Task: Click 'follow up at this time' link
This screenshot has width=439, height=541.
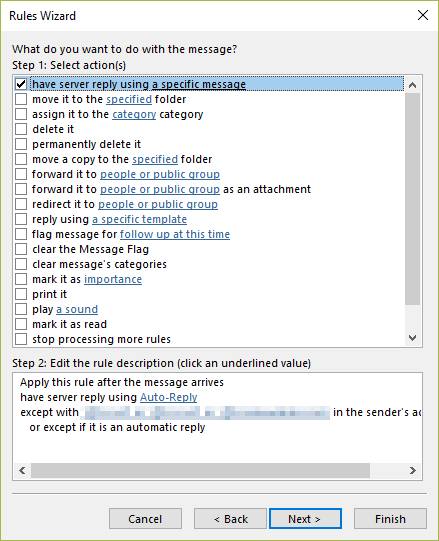Action: (175, 235)
